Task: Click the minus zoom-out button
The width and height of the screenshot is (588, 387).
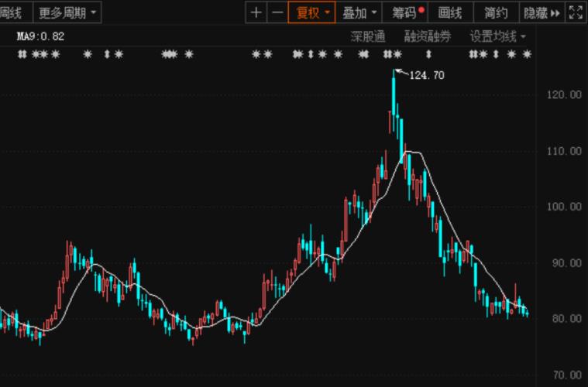Action: [277, 12]
